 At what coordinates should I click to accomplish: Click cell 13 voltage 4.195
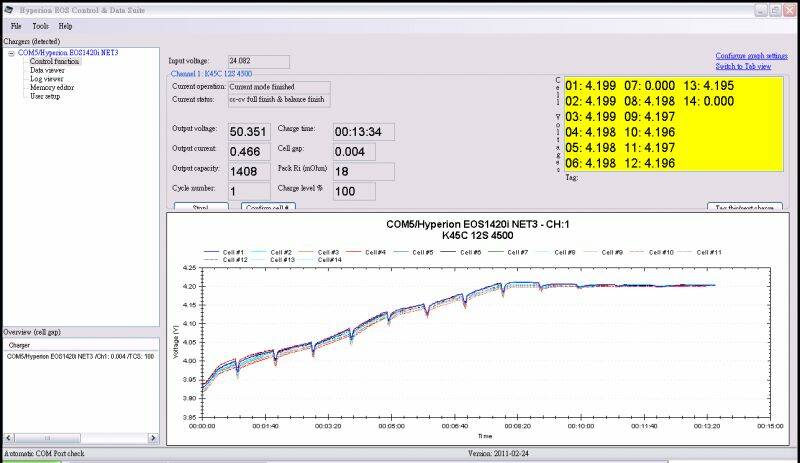(709, 86)
